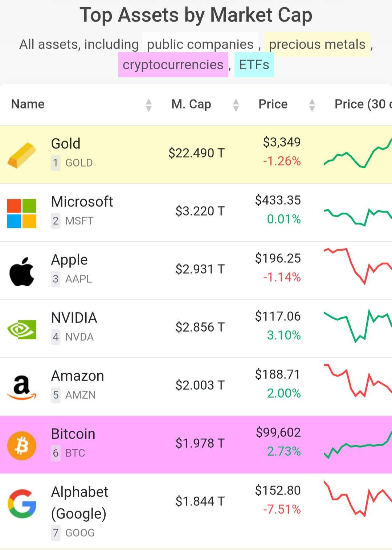This screenshot has height=550, width=392.
Task: Click the Apple logo icon
Action: [22, 272]
